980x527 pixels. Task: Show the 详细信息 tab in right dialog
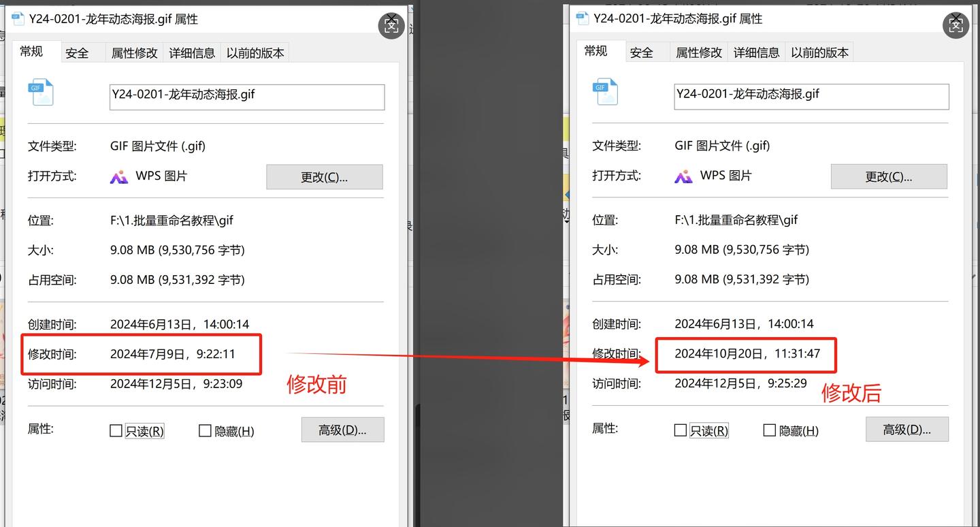[757, 52]
